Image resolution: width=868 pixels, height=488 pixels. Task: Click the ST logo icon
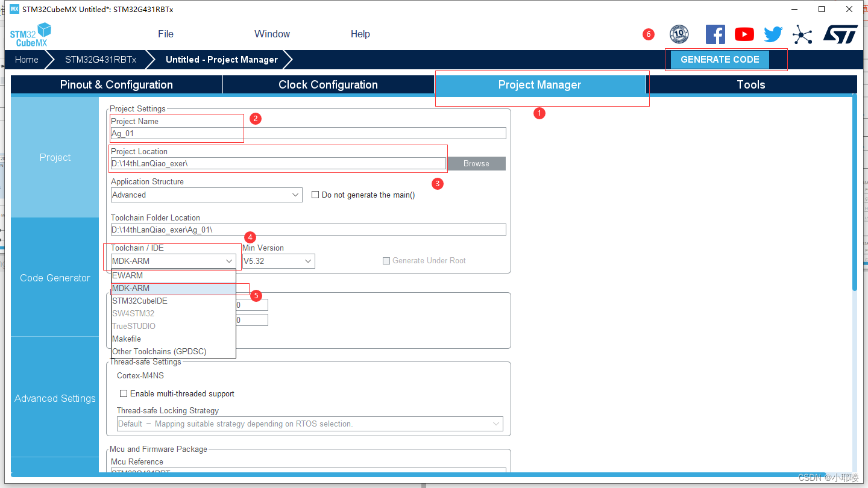(840, 34)
